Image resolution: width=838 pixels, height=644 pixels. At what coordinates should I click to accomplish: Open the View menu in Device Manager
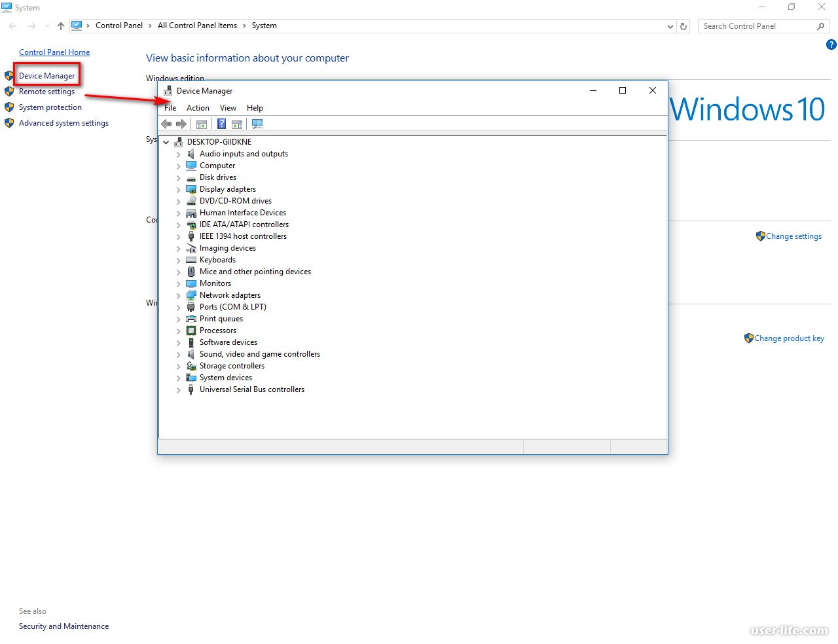228,108
